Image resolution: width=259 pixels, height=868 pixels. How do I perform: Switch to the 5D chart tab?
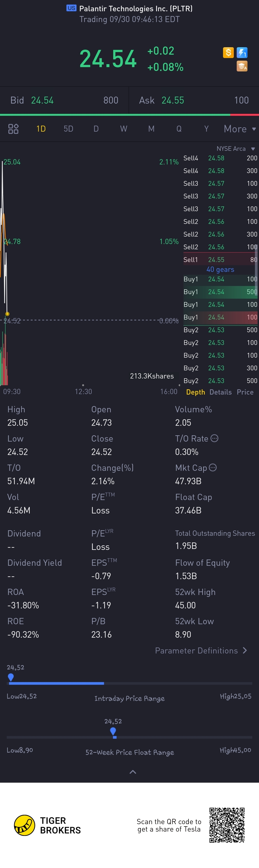(x=68, y=129)
